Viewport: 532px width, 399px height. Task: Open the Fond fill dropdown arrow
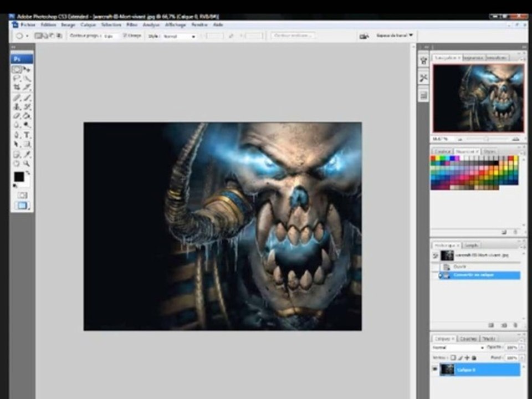[x=521, y=357]
